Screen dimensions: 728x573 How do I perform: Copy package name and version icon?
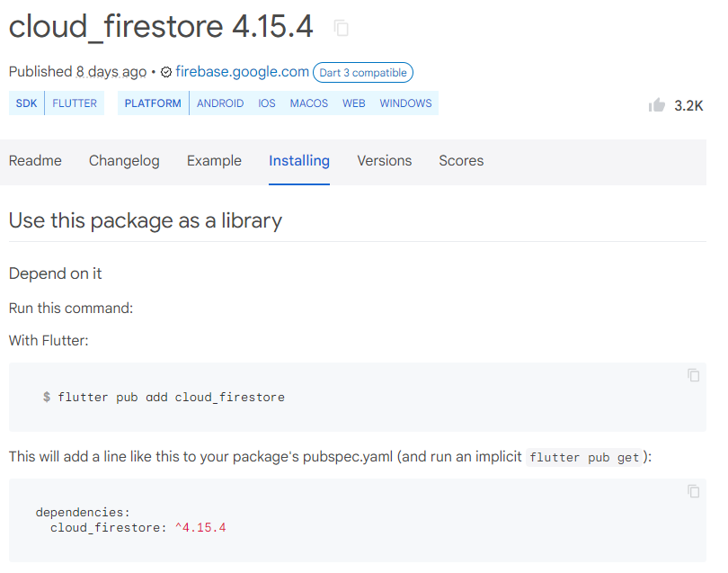click(341, 28)
